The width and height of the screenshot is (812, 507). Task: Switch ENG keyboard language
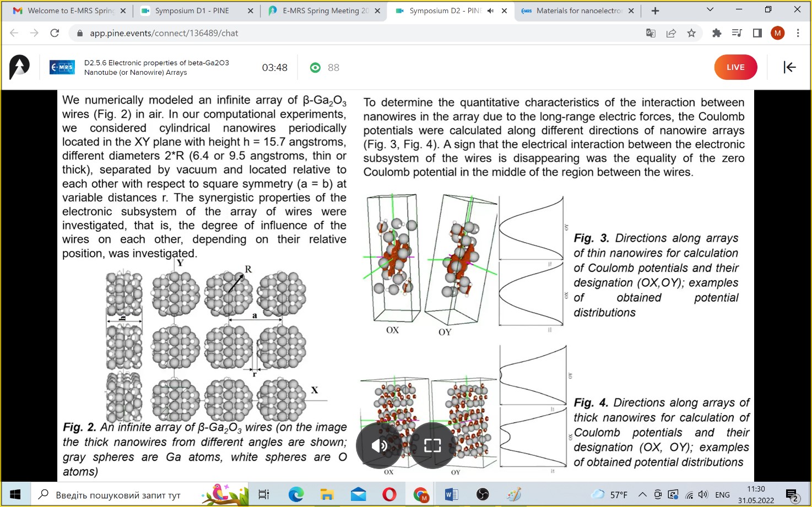(722, 494)
